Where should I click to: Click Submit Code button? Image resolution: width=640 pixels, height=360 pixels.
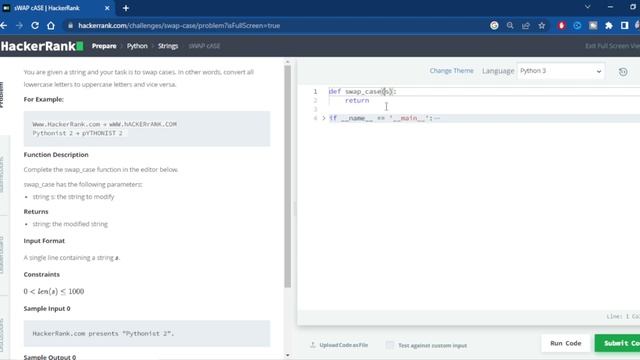618,343
